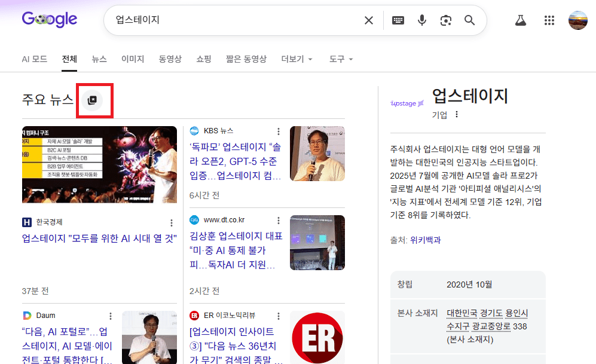Open the 위키백과 source link
This screenshot has height=364, width=596.
pos(426,240)
